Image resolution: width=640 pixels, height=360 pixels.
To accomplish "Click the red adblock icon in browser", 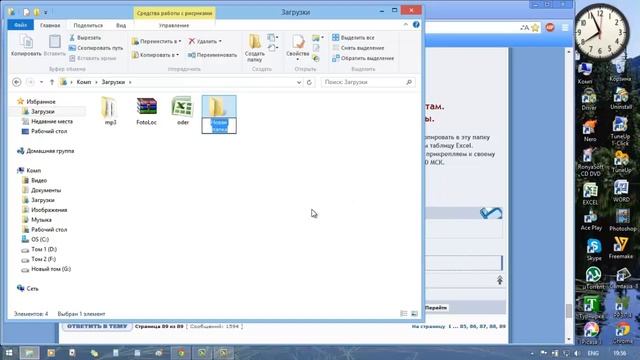I will pyautogui.click(x=550, y=27).
